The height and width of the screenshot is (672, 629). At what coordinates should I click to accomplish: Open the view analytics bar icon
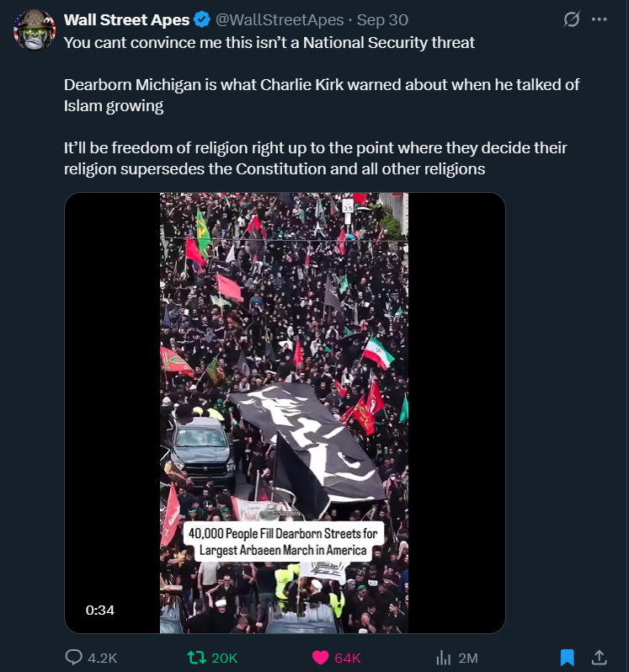pyautogui.click(x=443, y=658)
